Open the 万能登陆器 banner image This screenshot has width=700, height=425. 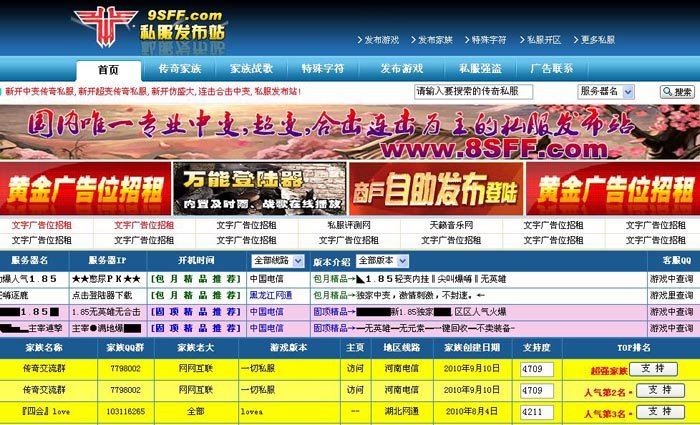coord(260,188)
